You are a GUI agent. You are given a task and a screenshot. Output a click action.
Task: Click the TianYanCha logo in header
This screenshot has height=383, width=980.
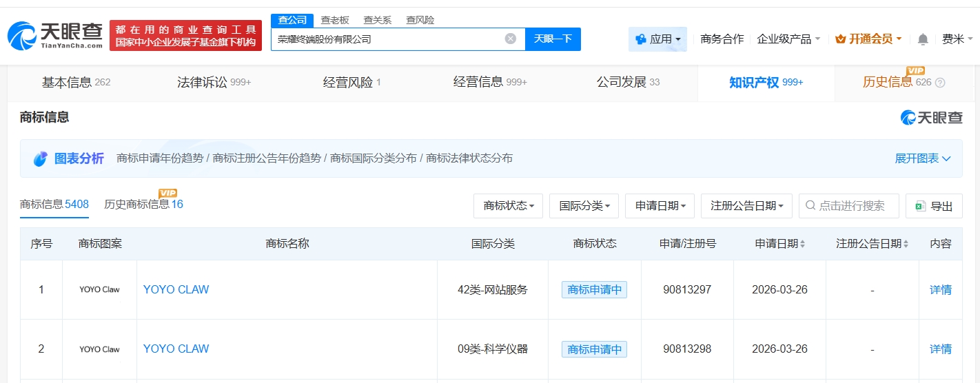click(55, 35)
